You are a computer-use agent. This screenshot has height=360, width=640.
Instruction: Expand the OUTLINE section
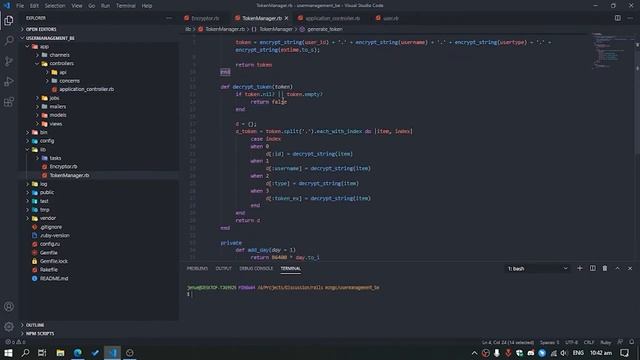[35, 325]
